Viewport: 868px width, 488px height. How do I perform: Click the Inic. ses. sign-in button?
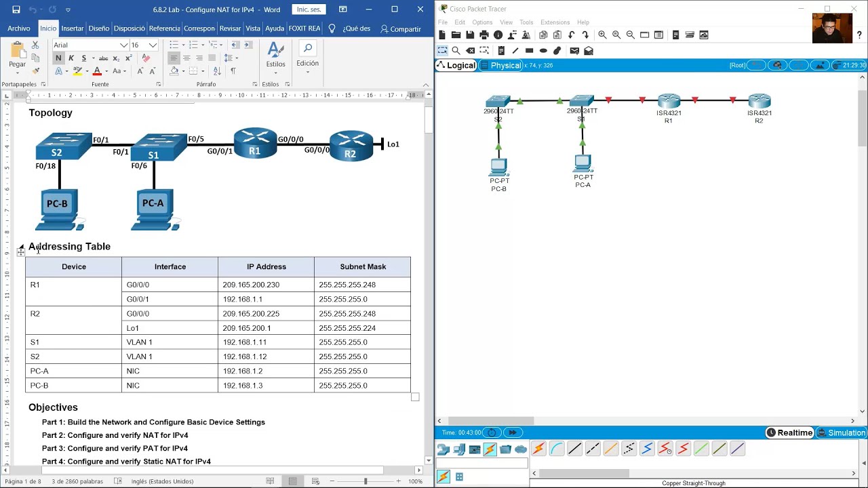[309, 9]
